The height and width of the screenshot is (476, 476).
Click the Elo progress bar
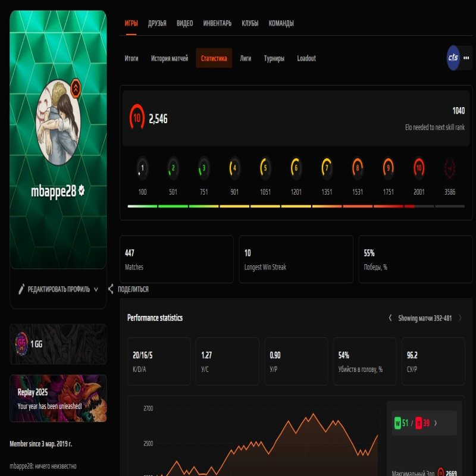pyautogui.click(x=296, y=206)
